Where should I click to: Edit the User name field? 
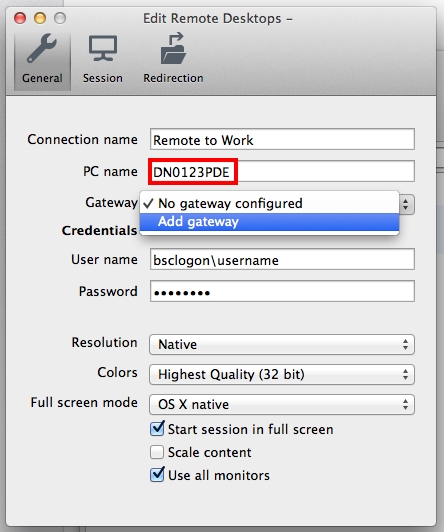(282, 260)
